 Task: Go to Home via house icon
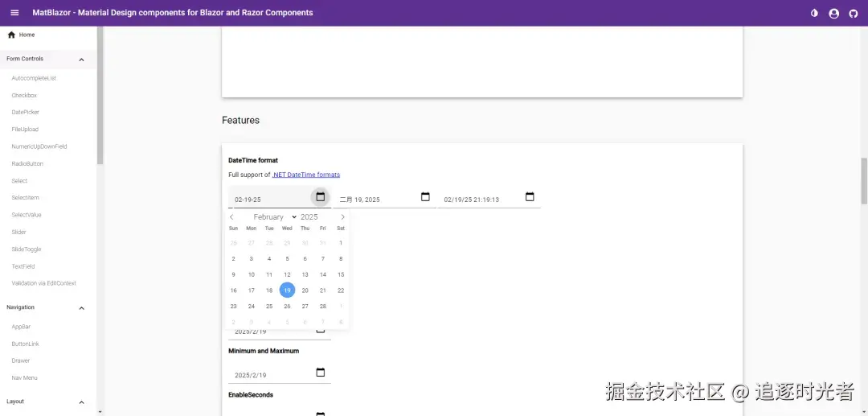(11, 35)
